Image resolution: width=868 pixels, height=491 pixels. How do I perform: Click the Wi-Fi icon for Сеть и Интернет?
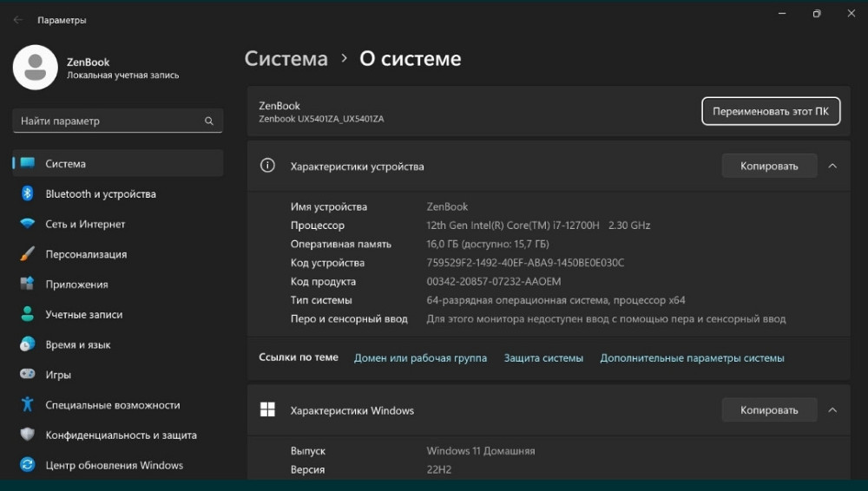point(28,224)
